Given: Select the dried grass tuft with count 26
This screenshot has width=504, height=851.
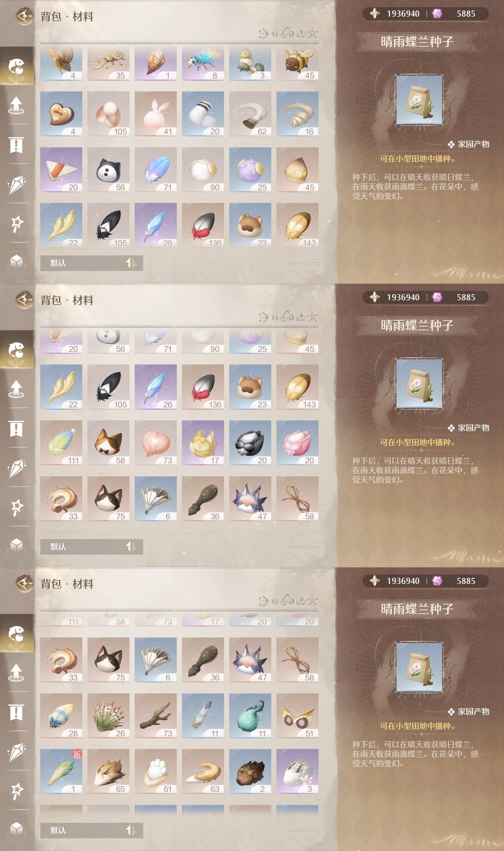Looking at the screenshot, I should coord(108,716).
